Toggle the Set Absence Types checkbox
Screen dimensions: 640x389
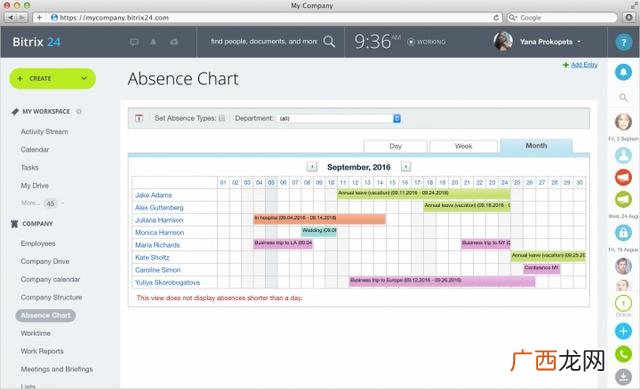(222, 118)
